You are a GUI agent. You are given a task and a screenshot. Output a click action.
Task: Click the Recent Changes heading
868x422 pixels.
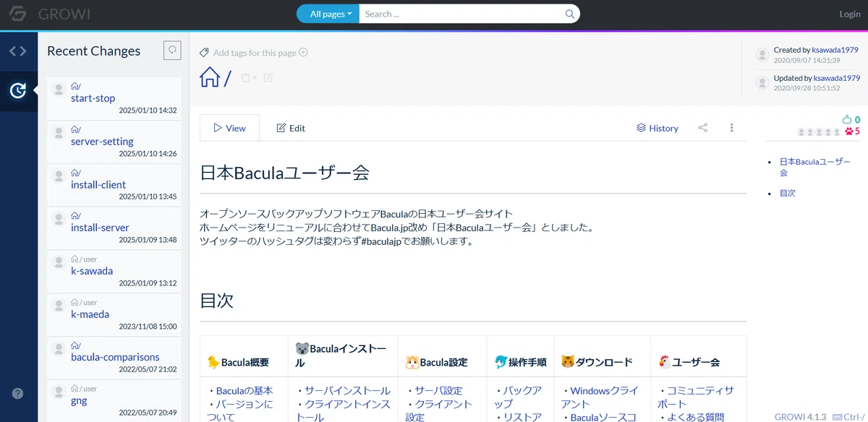tap(93, 51)
